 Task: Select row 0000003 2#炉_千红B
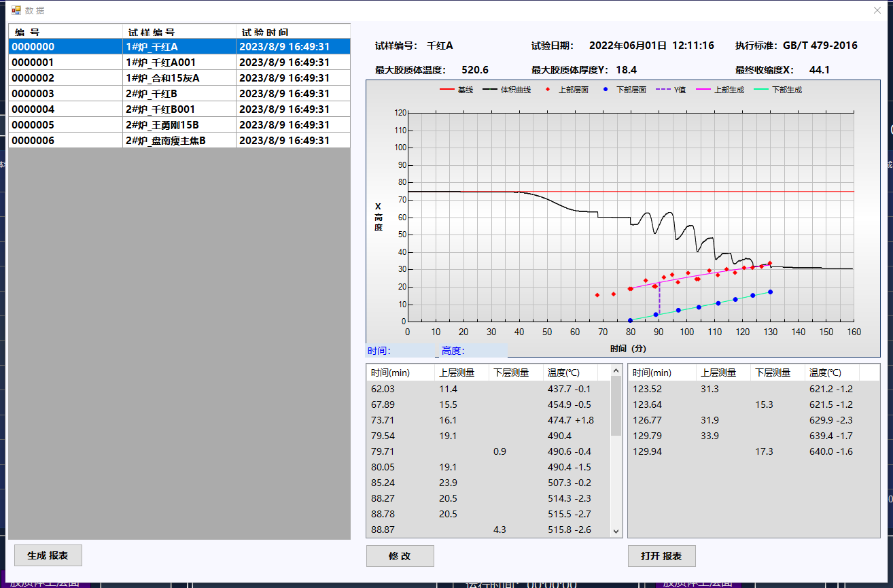(x=179, y=94)
